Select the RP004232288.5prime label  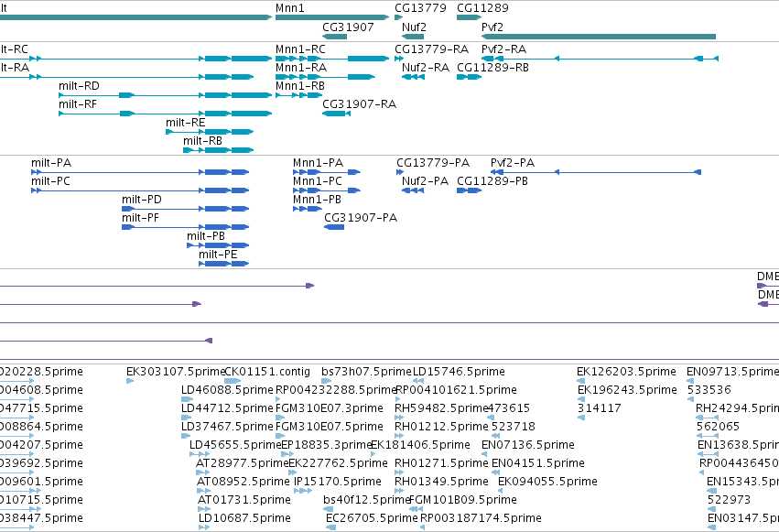[x=336, y=390]
